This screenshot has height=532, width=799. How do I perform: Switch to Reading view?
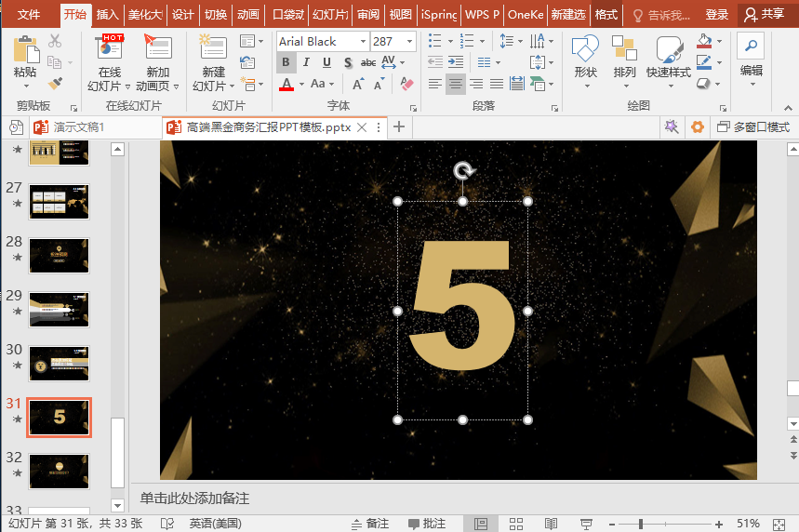551,524
